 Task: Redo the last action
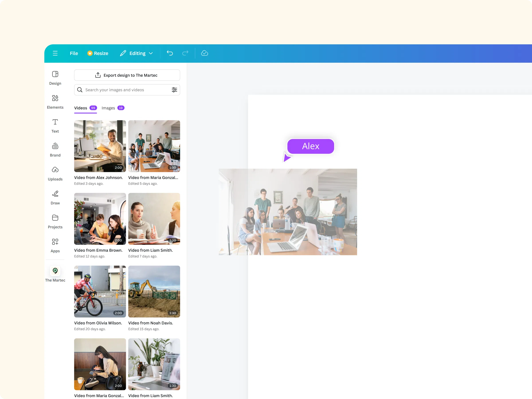click(x=185, y=53)
